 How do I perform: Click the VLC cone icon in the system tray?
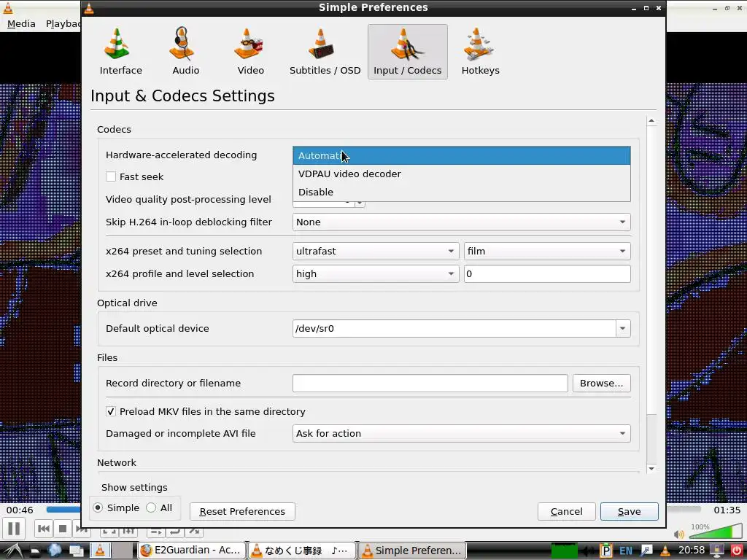click(x=665, y=551)
